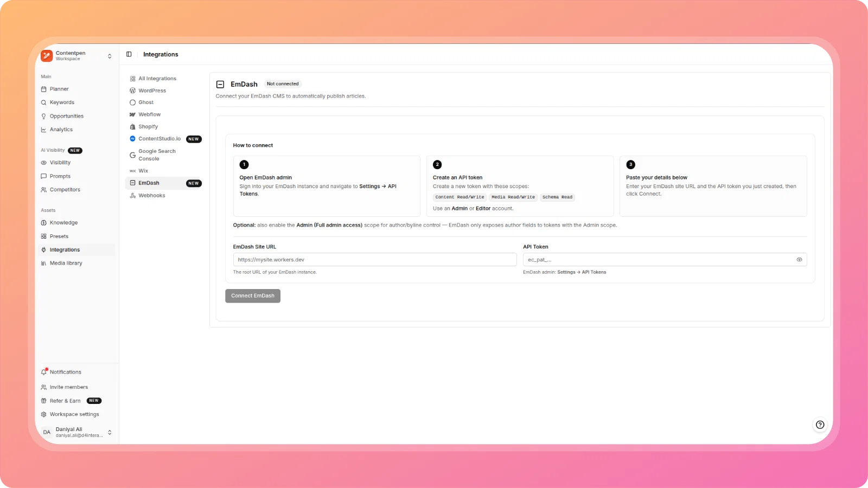Viewport: 868px width, 488px height.
Task: Go to Invite members
Action: tap(69, 387)
